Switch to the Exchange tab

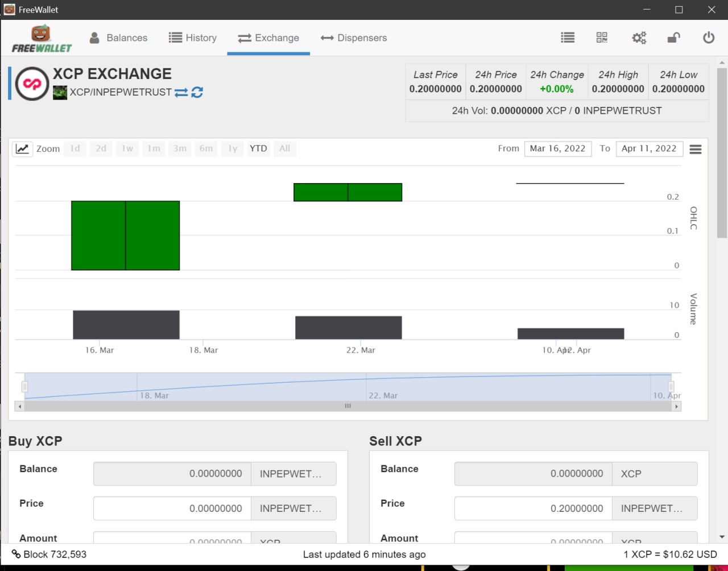268,38
